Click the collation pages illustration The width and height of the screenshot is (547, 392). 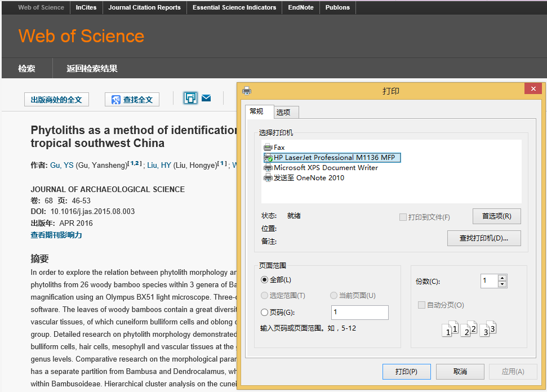[469, 328]
